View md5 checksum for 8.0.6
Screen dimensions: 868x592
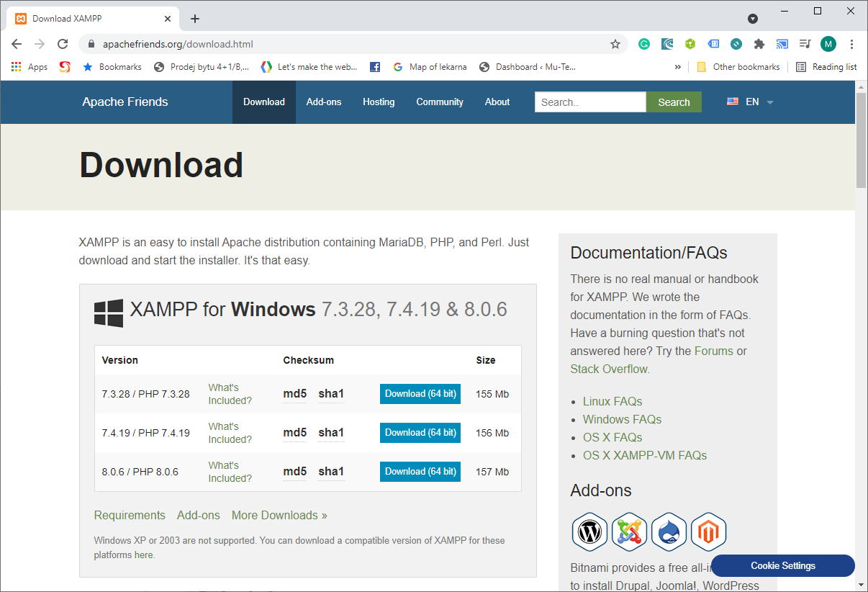tap(295, 472)
